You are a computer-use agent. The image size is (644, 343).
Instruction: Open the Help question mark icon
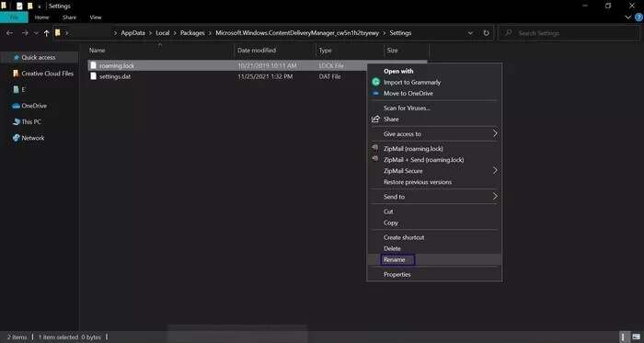[638, 17]
